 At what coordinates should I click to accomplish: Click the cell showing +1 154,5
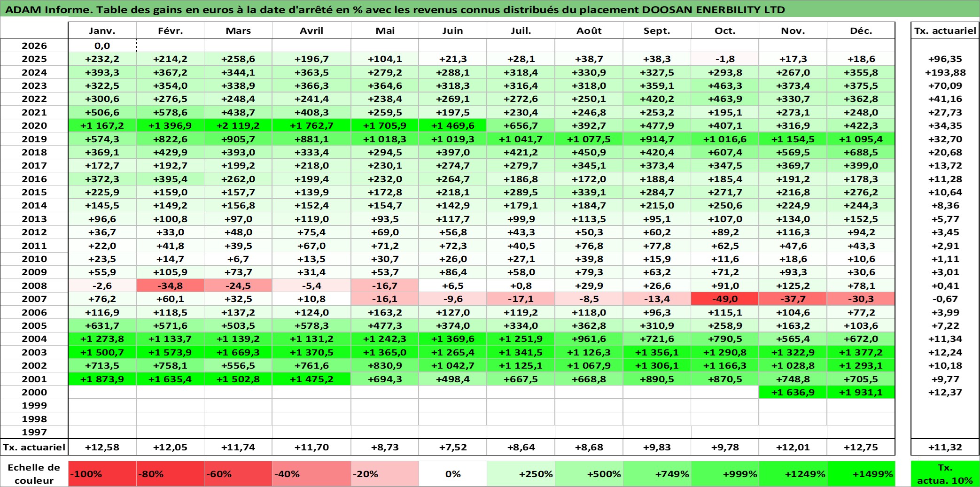pyautogui.click(x=793, y=139)
